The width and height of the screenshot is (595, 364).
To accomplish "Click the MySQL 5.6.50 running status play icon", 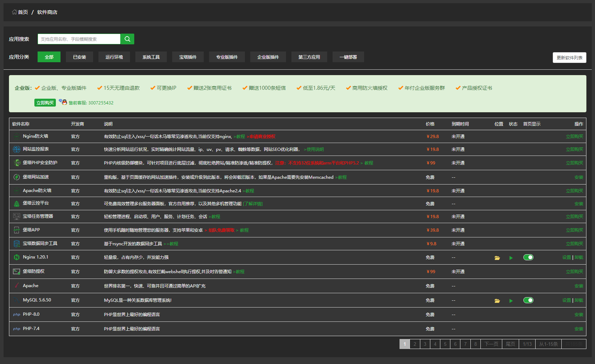I will click(x=511, y=301).
